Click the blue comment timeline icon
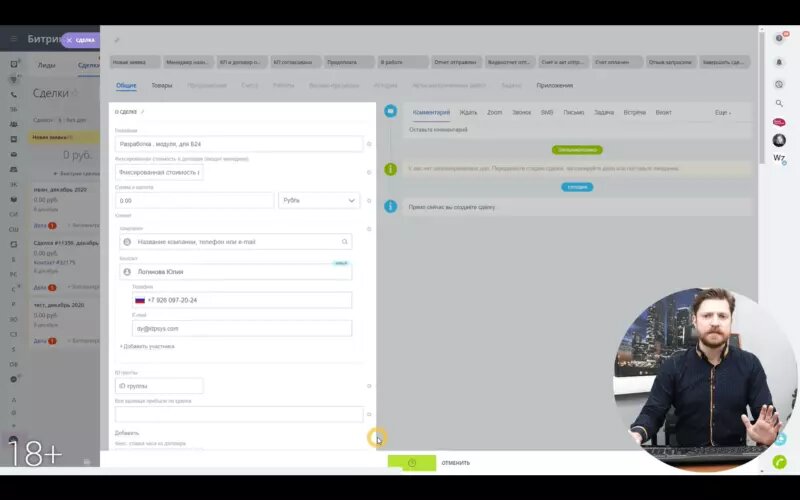Image resolution: width=800 pixels, height=500 pixels. pyautogui.click(x=390, y=111)
